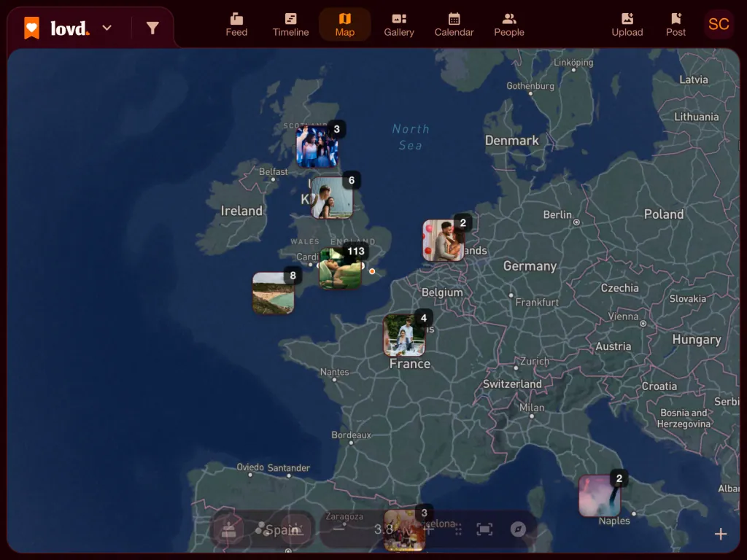
Task: Click the plus at the map's bottom-right corner
Action: coord(720,534)
